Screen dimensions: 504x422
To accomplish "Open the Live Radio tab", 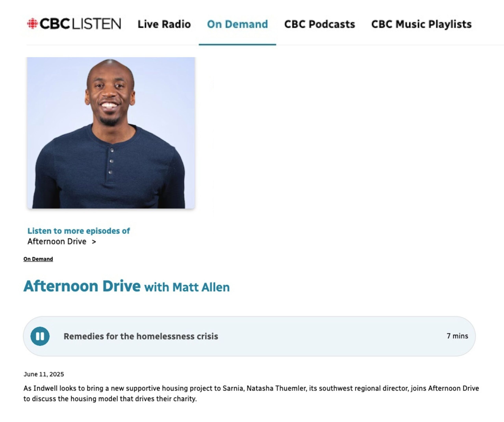I will click(164, 24).
